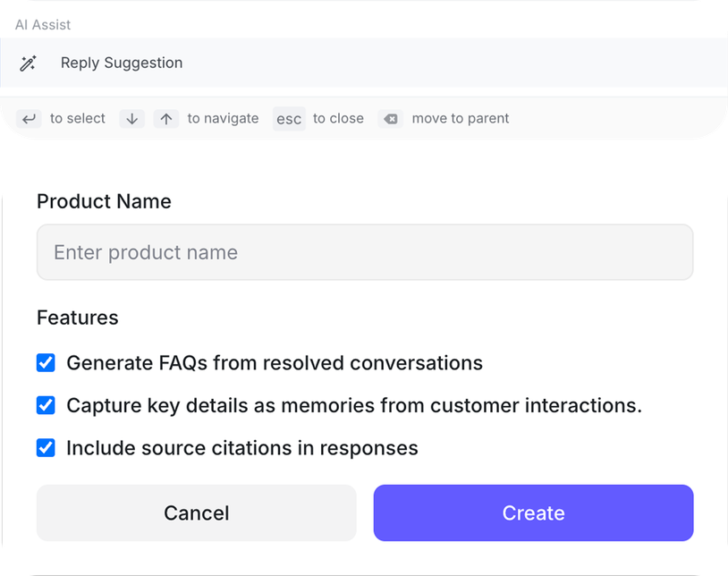Toggle Capture key details as memories checkbox
728x576 pixels.
[x=46, y=405]
